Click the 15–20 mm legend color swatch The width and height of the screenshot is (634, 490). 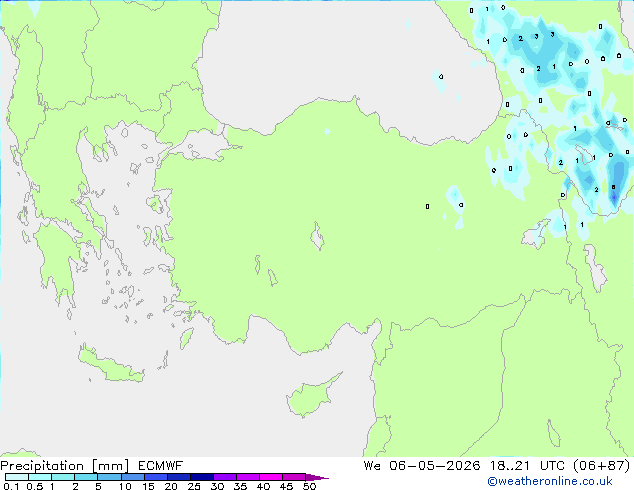coord(155,477)
